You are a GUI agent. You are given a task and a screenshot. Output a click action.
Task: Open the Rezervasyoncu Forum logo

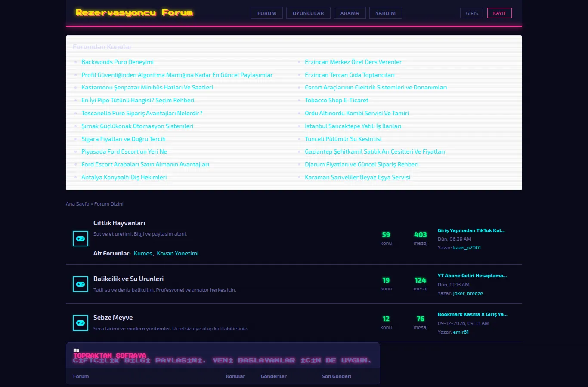[134, 13]
